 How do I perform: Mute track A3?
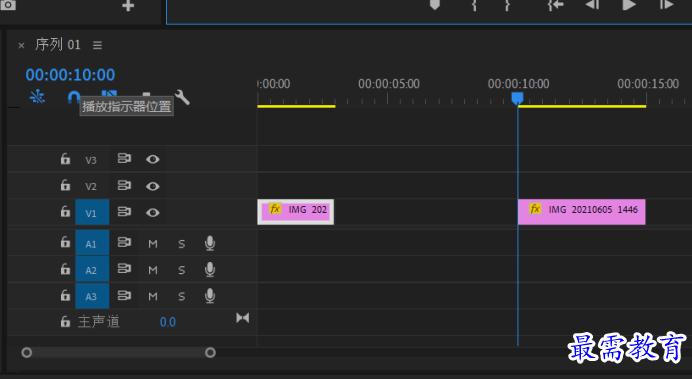coord(153,296)
